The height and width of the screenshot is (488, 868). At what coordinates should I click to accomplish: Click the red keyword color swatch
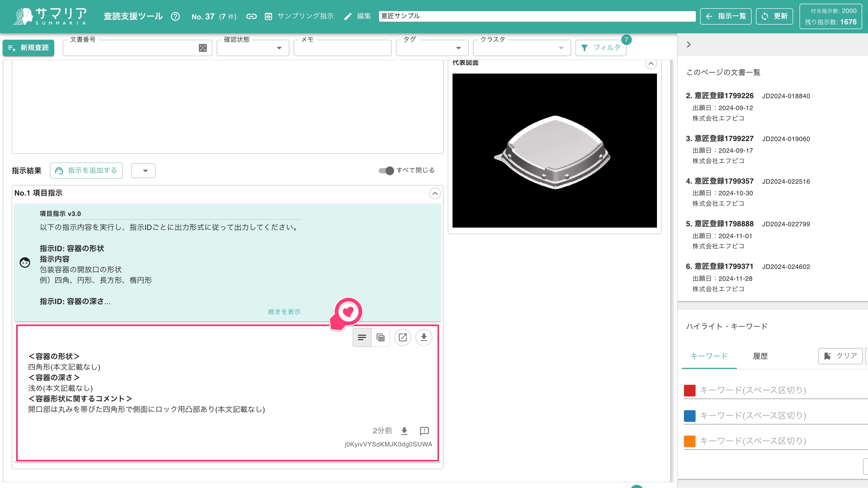click(689, 391)
